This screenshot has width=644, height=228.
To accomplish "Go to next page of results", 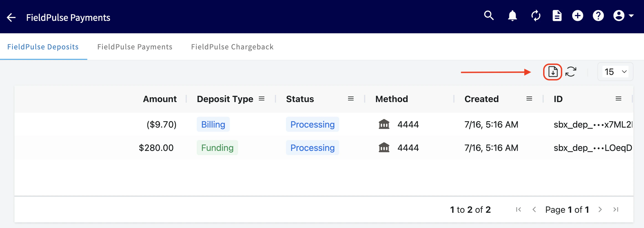I will pos(600,209).
